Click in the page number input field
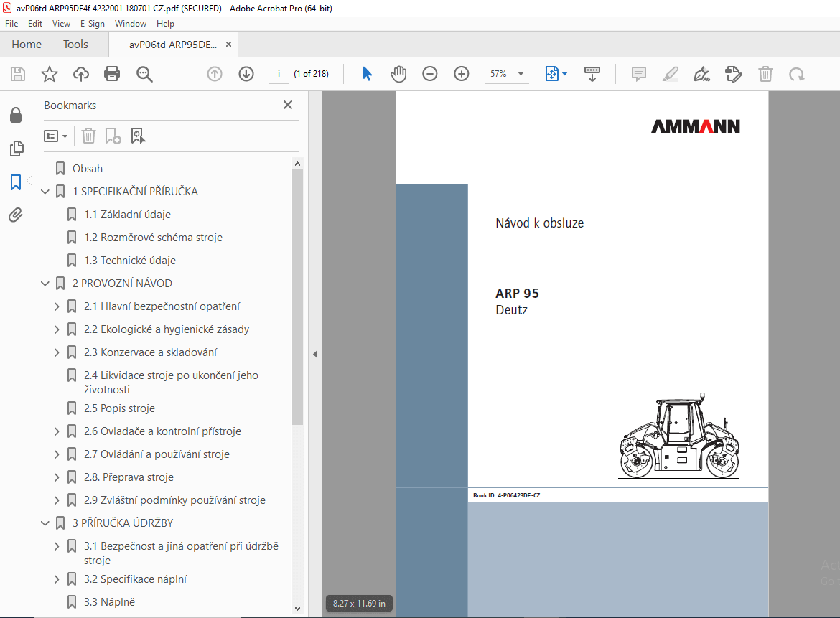The height and width of the screenshot is (618, 840). click(279, 73)
